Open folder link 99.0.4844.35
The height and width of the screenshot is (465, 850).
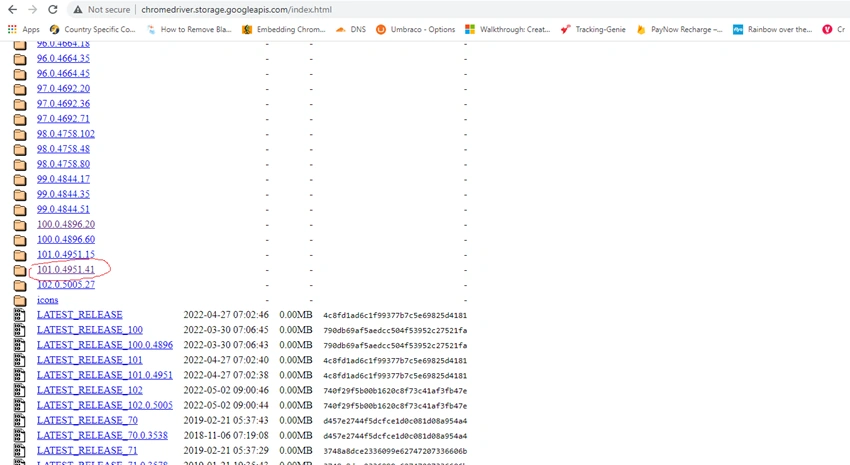click(x=63, y=194)
